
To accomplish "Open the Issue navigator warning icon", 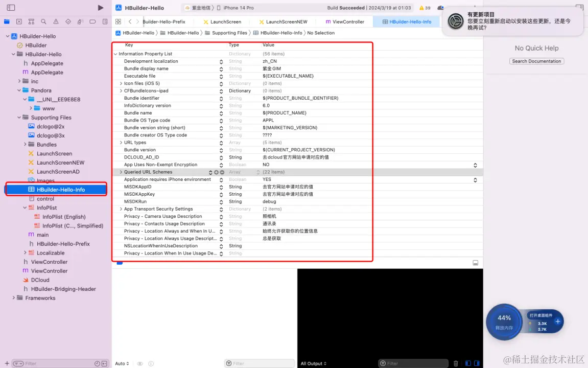I will [x=56, y=22].
